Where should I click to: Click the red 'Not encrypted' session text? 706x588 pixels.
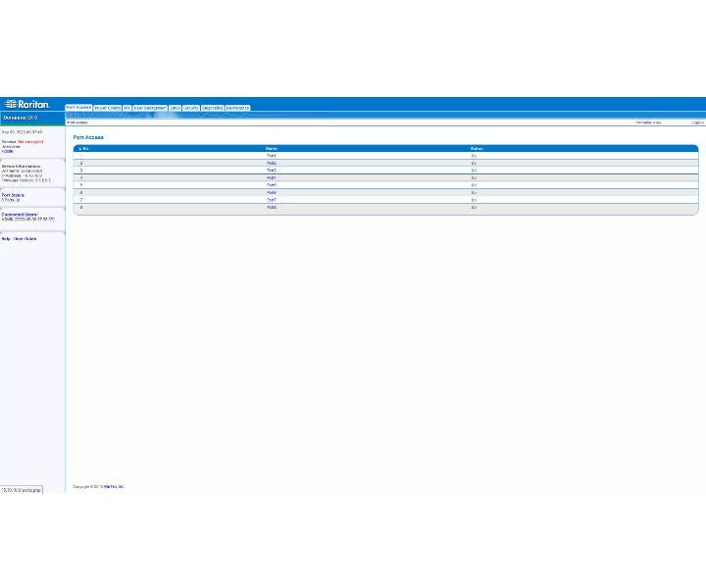(30, 142)
